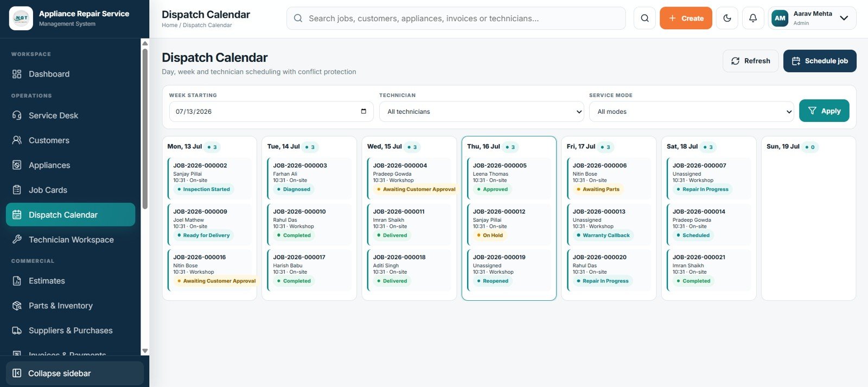Open job card JOB-2026-000003
This screenshot has height=387, width=868.
309,178
